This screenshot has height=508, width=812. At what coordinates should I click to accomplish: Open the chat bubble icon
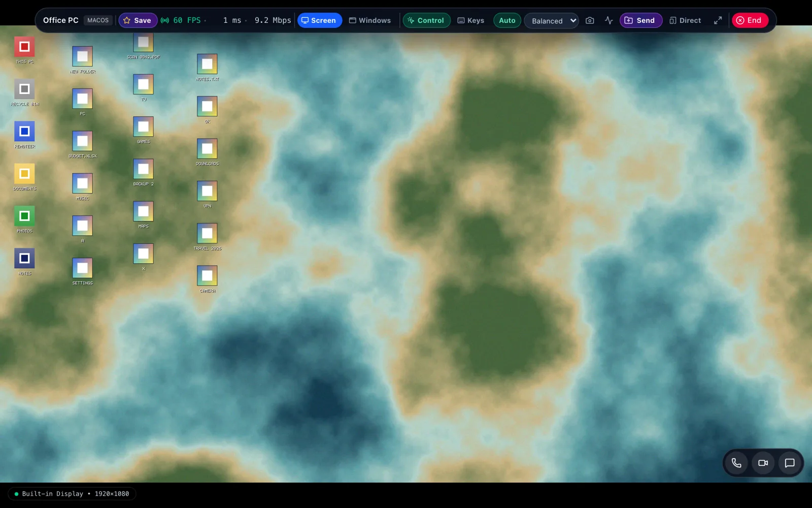pyautogui.click(x=790, y=463)
